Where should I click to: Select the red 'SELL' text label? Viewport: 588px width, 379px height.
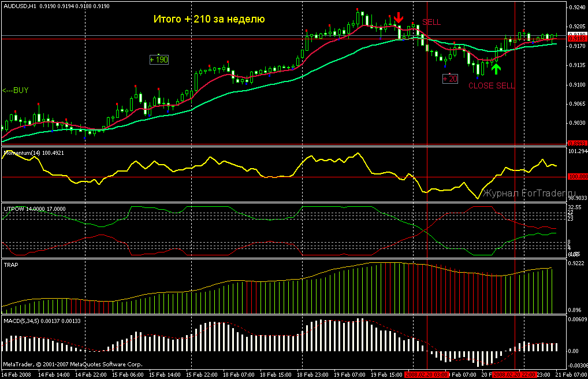pyautogui.click(x=431, y=22)
